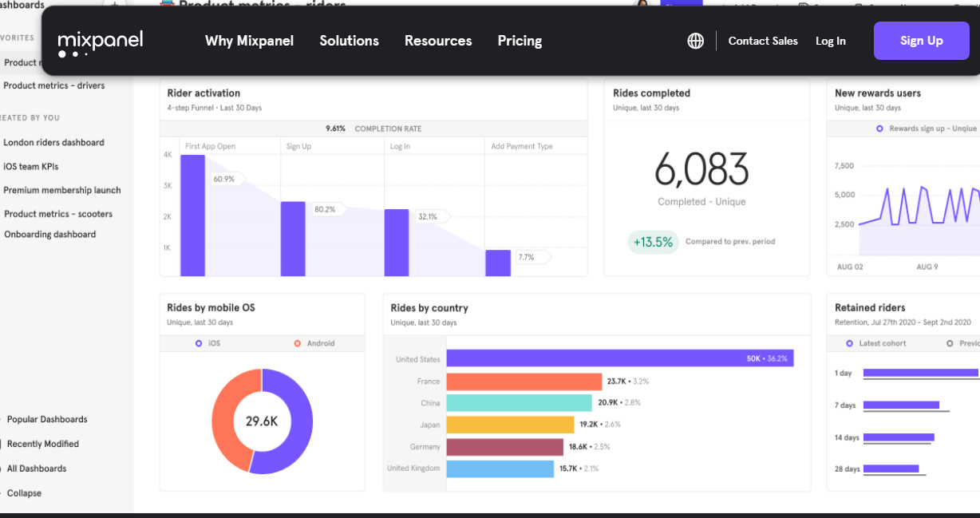The width and height of the screenshot is (980, 518).
Task: Click the Android legend circle marker
Action: [298, 343]
